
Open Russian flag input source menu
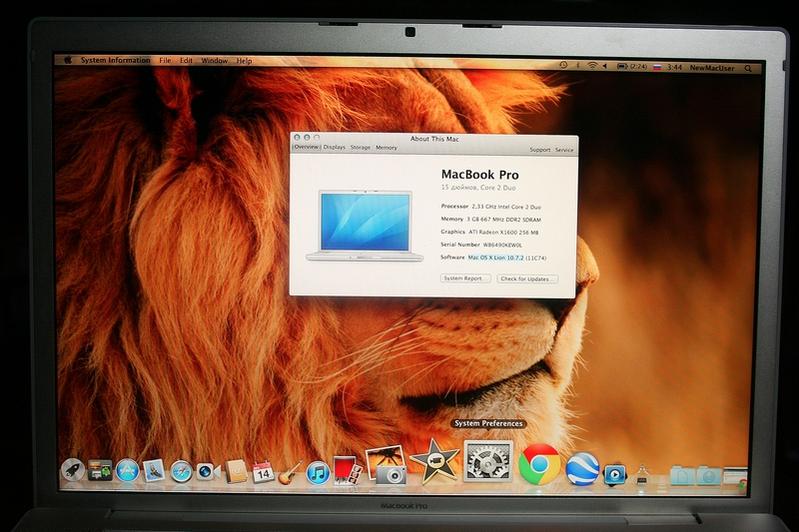pos(657,67)
